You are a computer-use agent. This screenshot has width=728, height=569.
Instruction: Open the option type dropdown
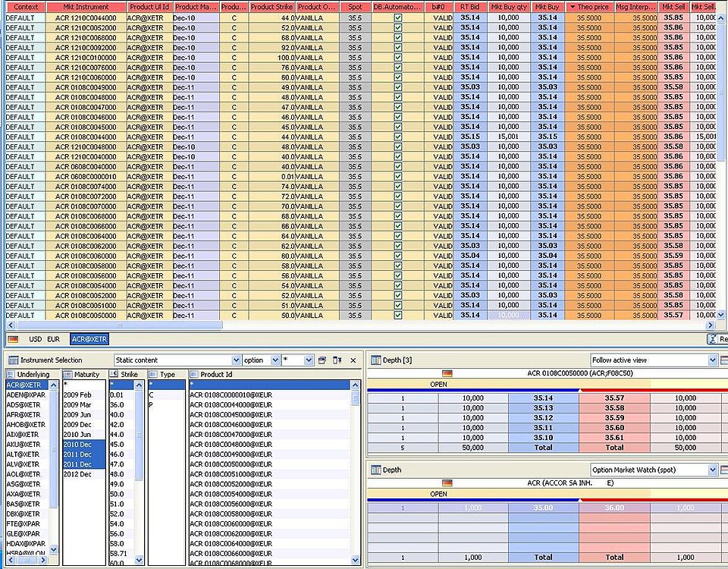tap(263, 359)
